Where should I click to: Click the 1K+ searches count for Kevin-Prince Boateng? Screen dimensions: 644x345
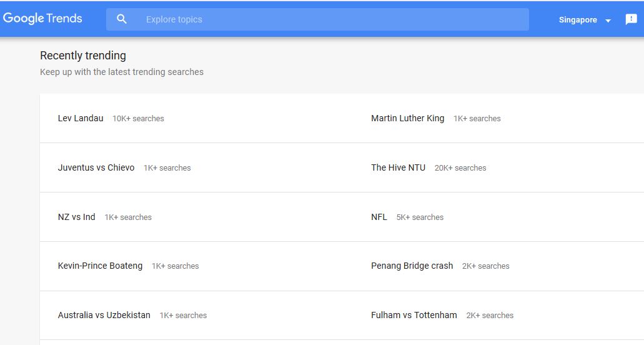(175, 266)
